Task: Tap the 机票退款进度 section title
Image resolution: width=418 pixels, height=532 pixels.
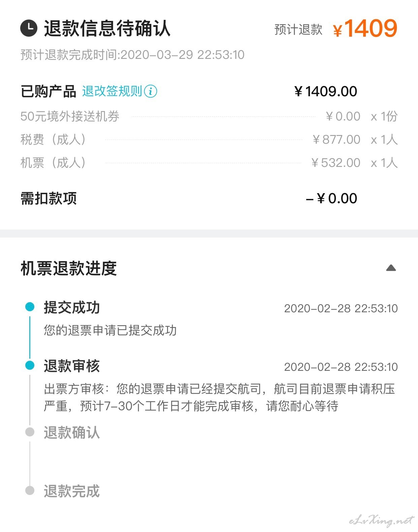Action: tap(69, 268)
